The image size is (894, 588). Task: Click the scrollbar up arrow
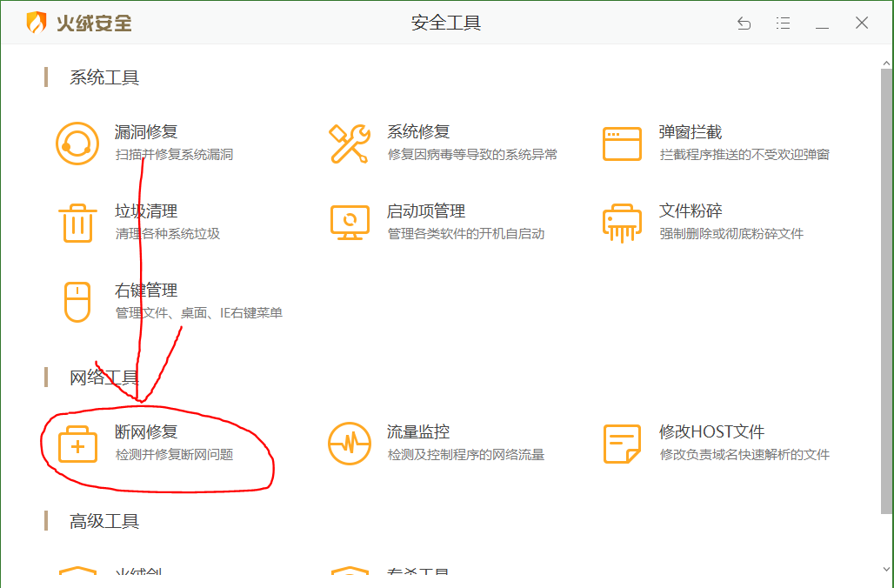pos(886,63)
